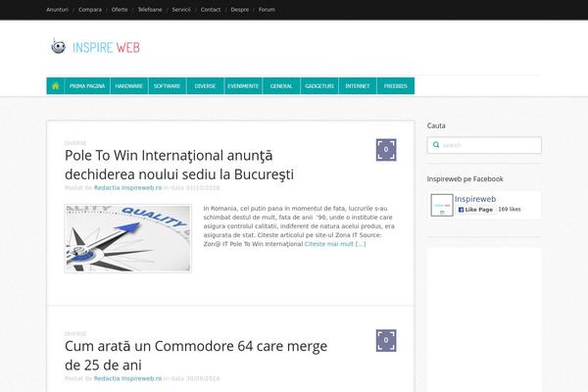The image size is (588, 392).
Task: Click the Inspireweb pe Facebook heading
Action: coord(465,179)
